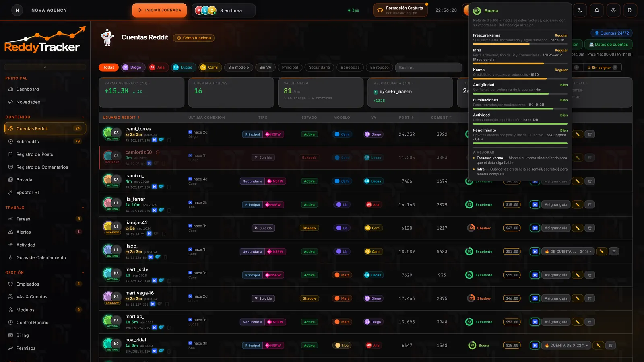Open notifications bell in top bar
The height and width of the screenshot is (362, 644).
(x=597, y=10)
